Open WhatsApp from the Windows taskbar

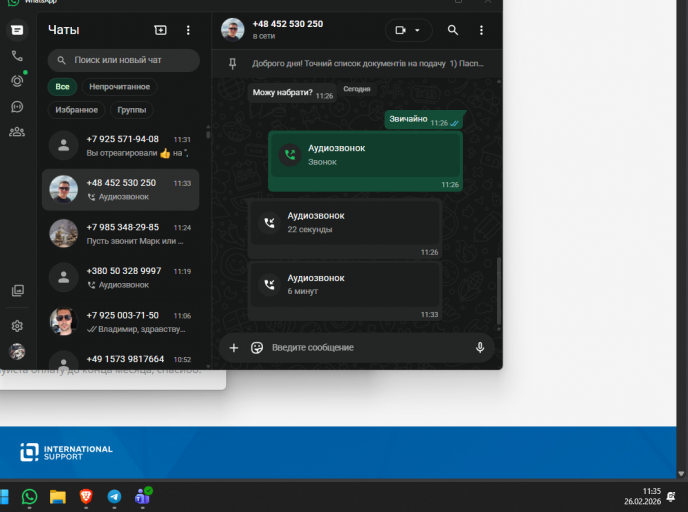[x=29, y=497]
